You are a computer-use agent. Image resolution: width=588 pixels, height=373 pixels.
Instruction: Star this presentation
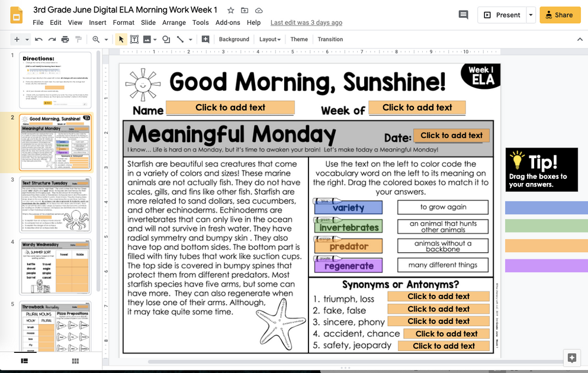[230, 9]
